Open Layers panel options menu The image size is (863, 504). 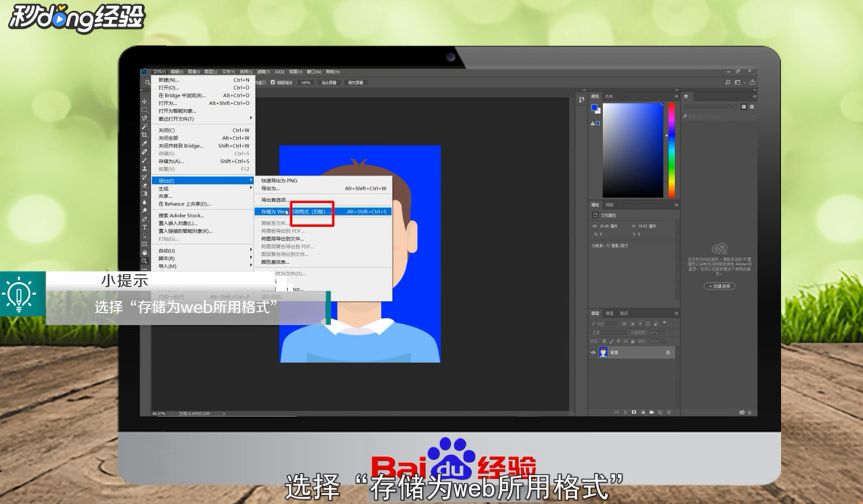677,313
